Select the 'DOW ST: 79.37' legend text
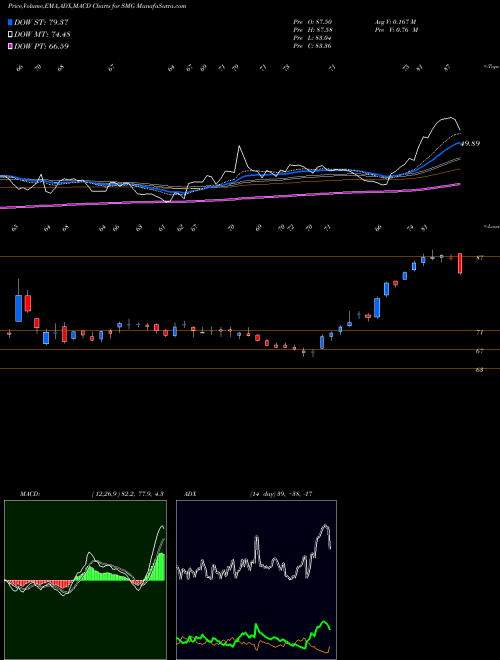The height and width of the screenshot is (660, 500). (x=41, y=22)
